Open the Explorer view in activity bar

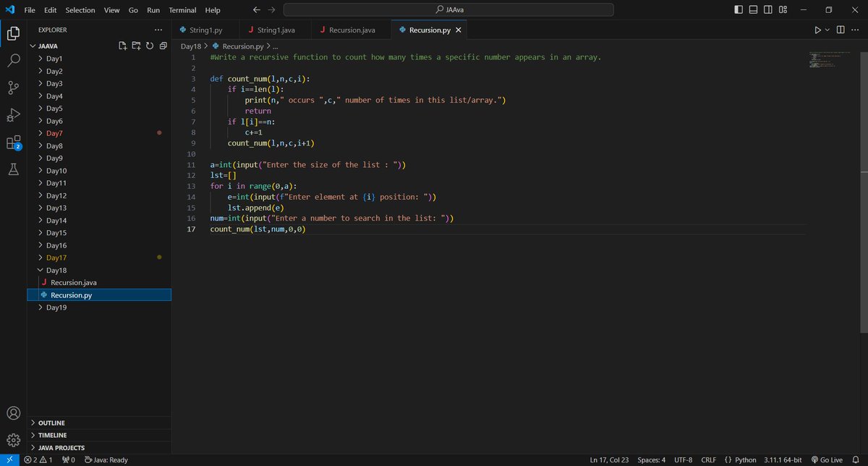(x=13, y=33)
